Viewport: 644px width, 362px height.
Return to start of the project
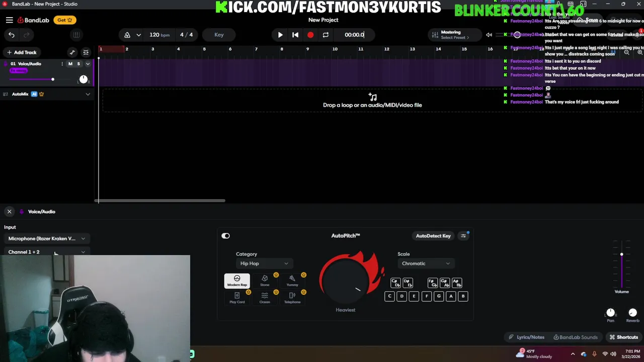click(295, 35)
